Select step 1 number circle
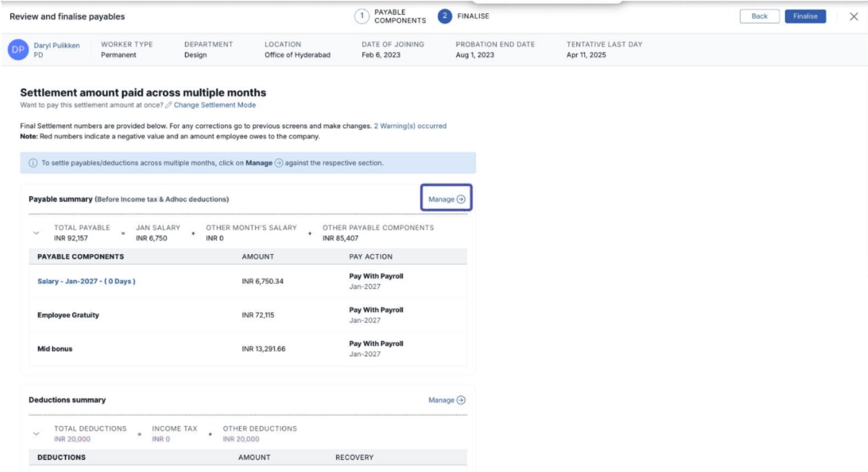Image resolution: width=868 pixels, height=472 pixels. [362, 16]
